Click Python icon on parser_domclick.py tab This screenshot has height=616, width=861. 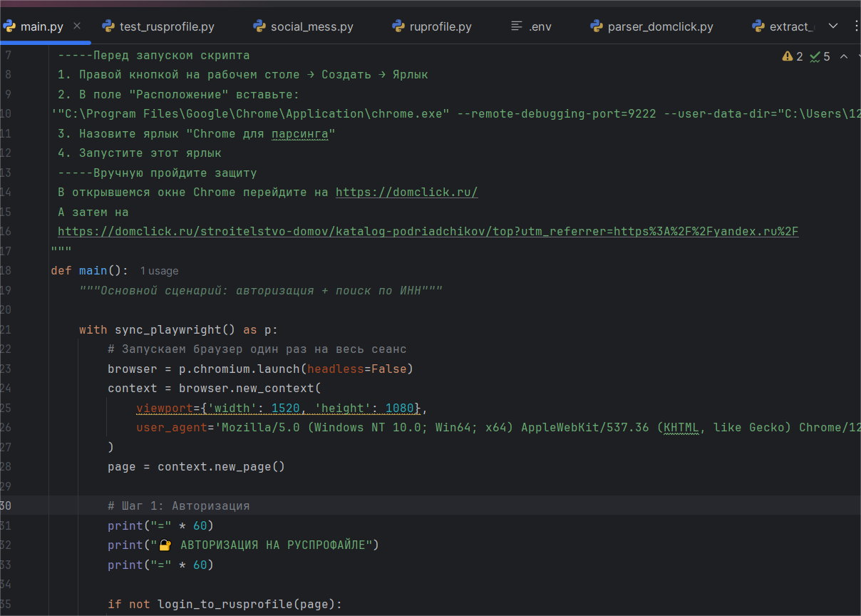click(597, 27)
